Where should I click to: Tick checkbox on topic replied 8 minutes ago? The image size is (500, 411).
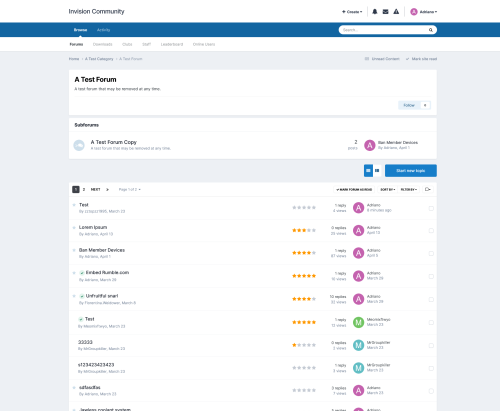coord(431,208)
